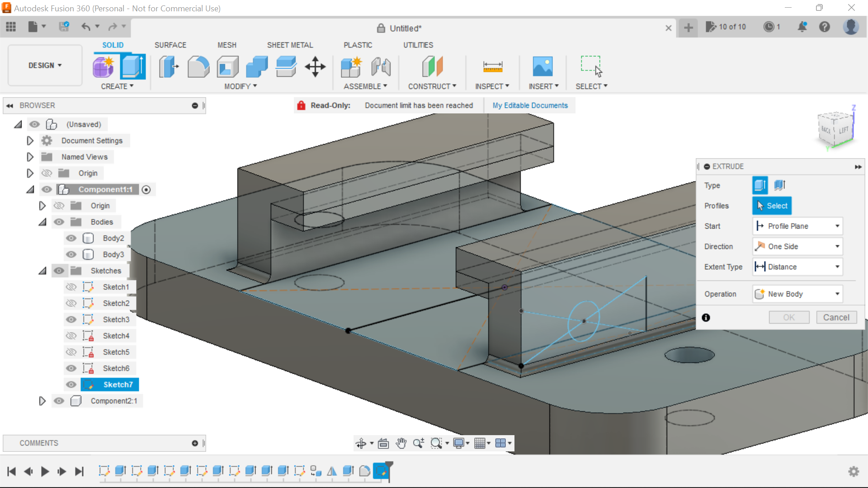Toggle visibility of Body2 in browser

tap(71, 238)
